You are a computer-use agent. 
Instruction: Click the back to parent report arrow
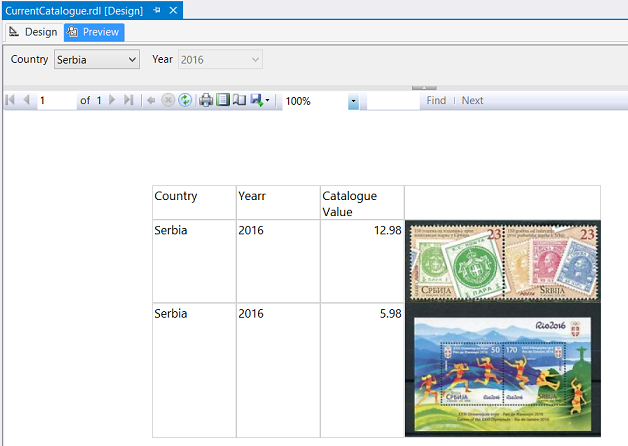click(x=151, y=100)
